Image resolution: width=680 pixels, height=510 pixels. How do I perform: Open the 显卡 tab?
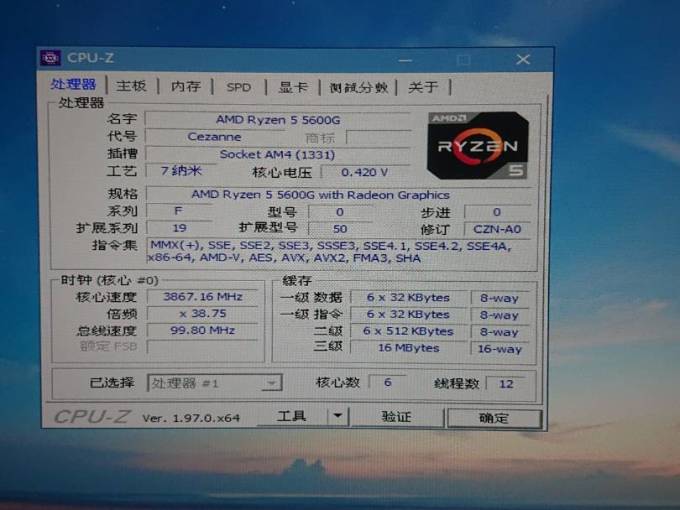click(x=293, y=87)
